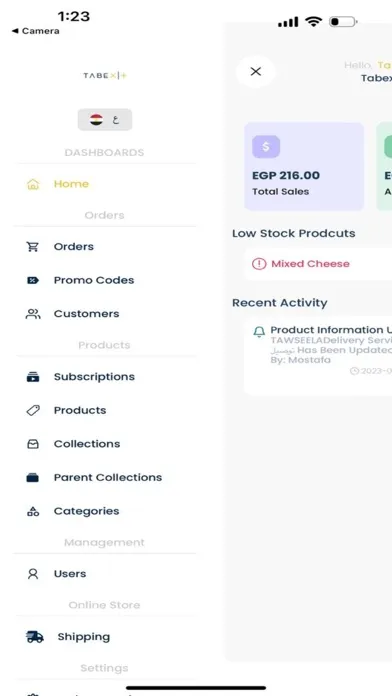Return to Camera via back link
Viewport: 392px width, 696px height.
pos(36,31)
